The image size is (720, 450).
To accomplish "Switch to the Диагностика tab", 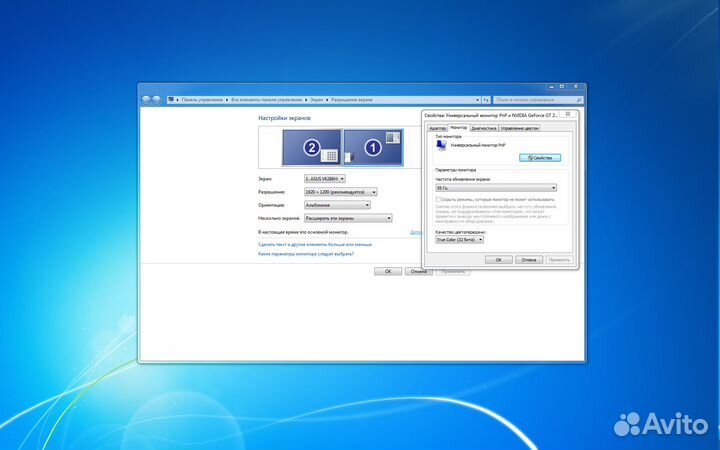I will 484,128.
